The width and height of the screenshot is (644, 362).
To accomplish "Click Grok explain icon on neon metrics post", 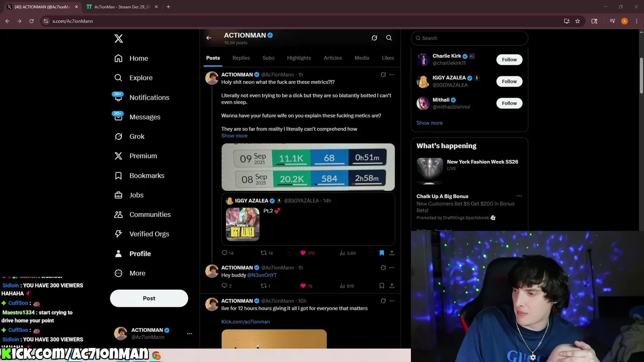I will [383, 74].
